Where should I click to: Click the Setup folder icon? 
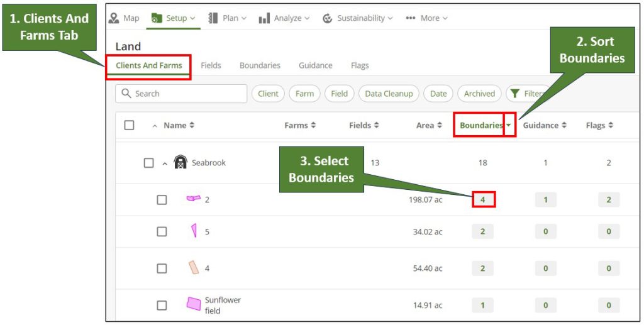coord(157,18)
